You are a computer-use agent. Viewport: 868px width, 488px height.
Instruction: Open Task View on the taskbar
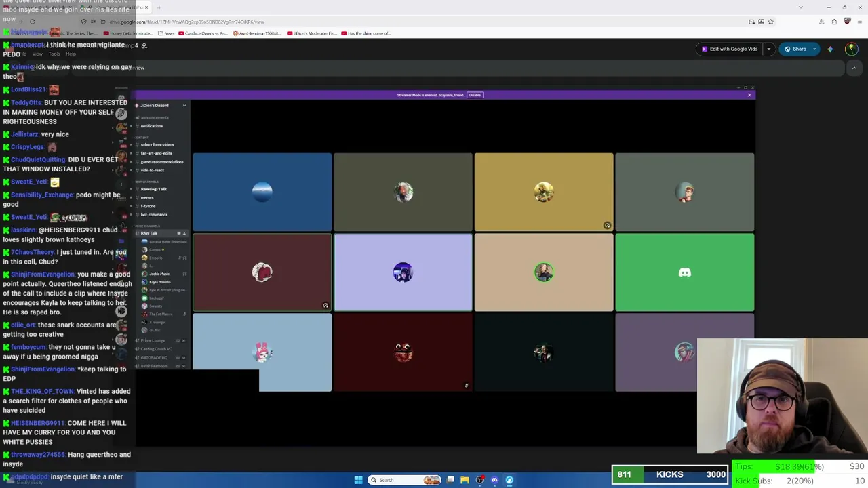pos(450,480)
